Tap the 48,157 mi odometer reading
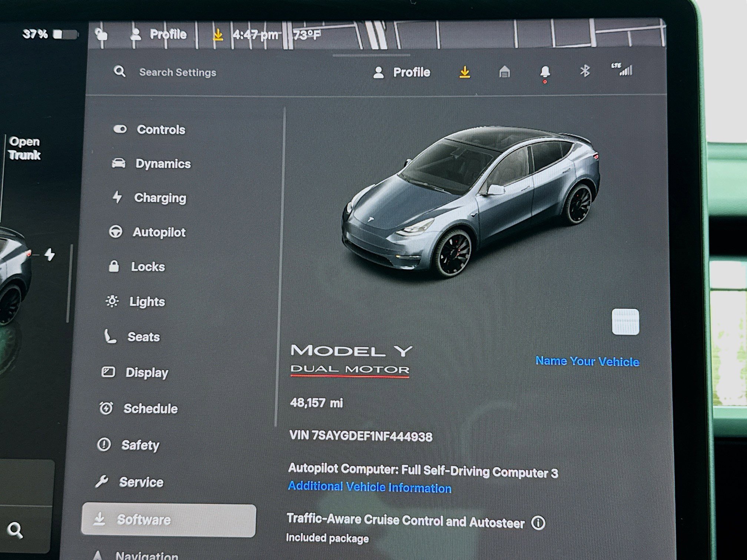The width and height of the screenshot is (747, 560). [x=316, y=403]
